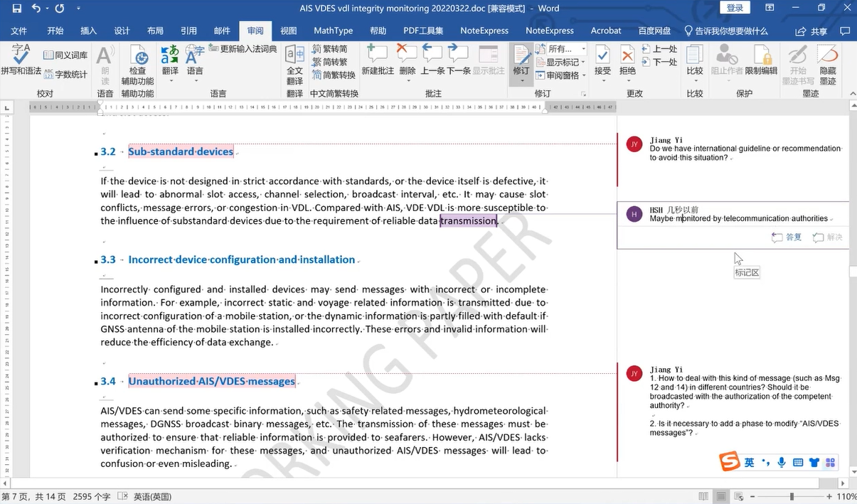Click Sogou input method logo
The width and height of the screenshot is (857, 504).
[730, 461]
